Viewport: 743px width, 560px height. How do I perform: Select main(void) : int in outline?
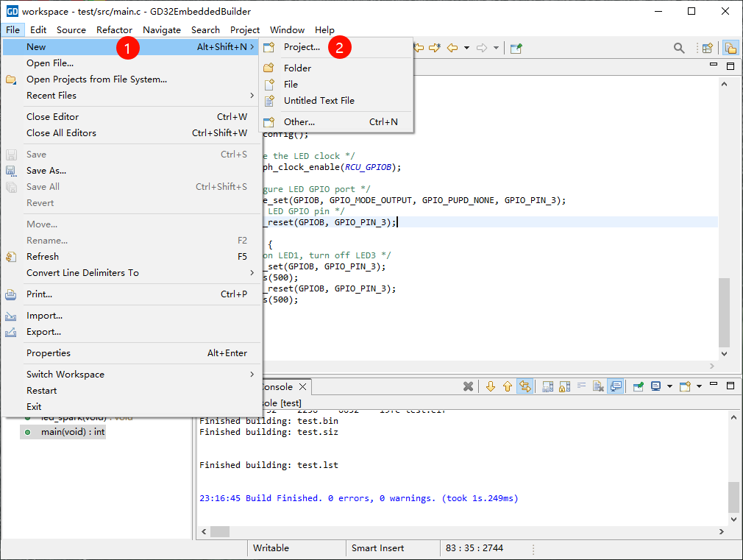tap(73, 432)
